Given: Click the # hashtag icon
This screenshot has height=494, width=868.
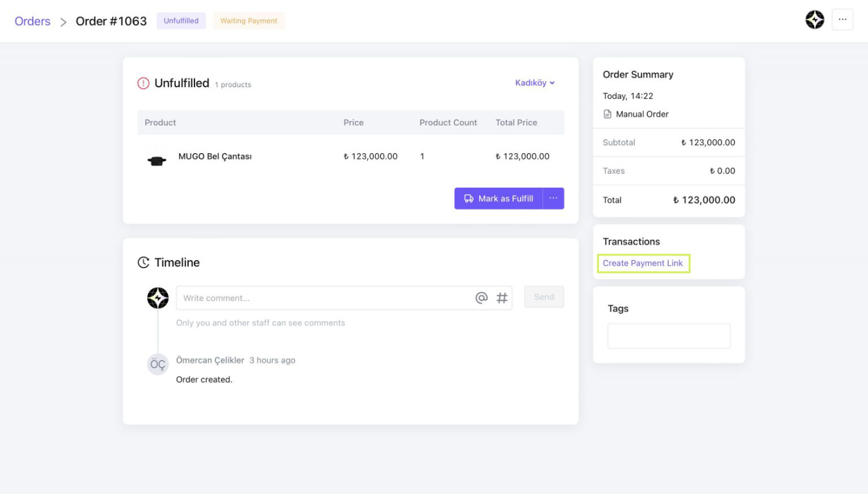Looking at the screenshot, I should 502,298.
